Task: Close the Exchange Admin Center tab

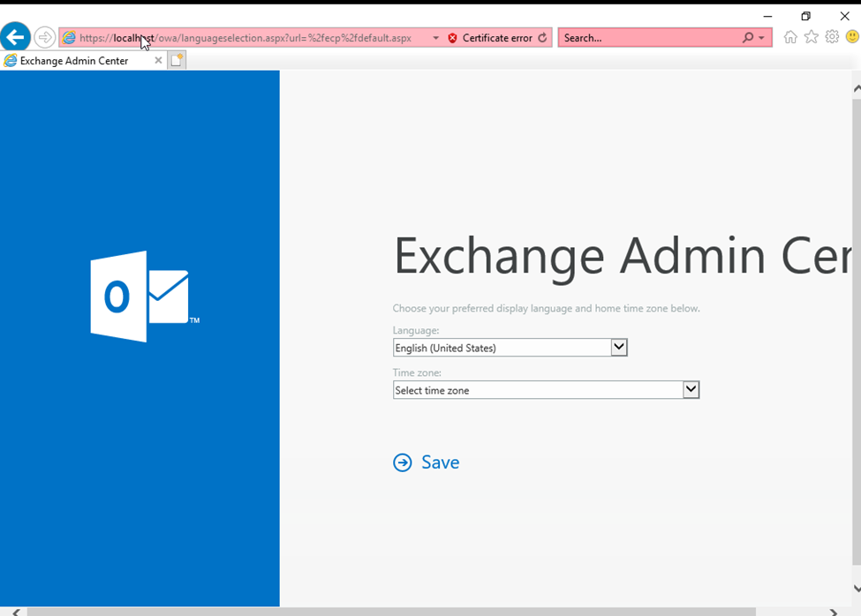Action: click(159, 61)
